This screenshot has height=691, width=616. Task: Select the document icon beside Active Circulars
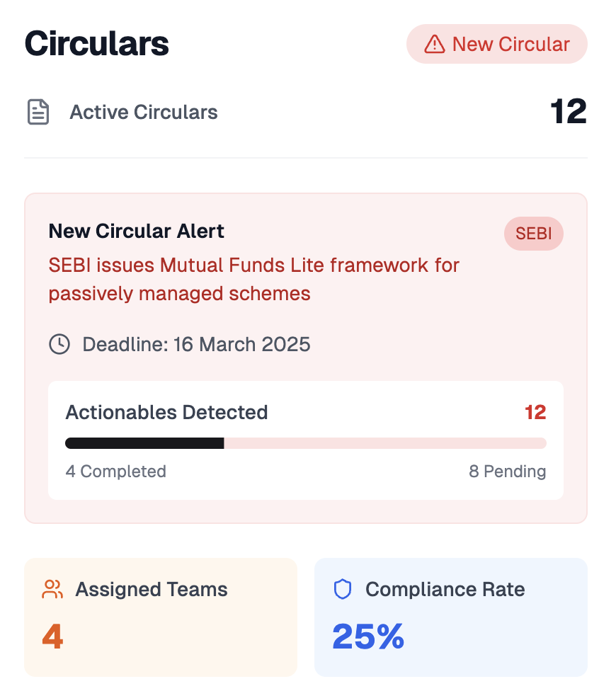coord(37,111)
